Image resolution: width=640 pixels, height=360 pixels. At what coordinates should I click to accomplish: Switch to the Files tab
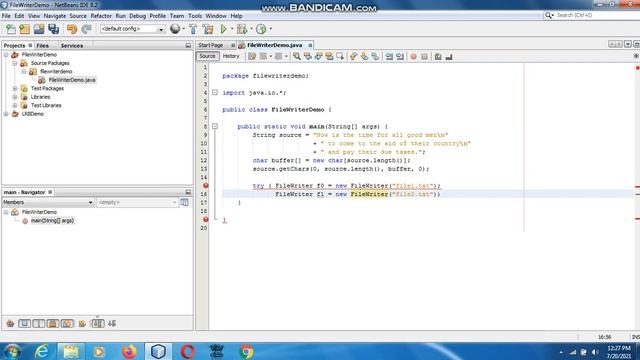coord(42,46)
